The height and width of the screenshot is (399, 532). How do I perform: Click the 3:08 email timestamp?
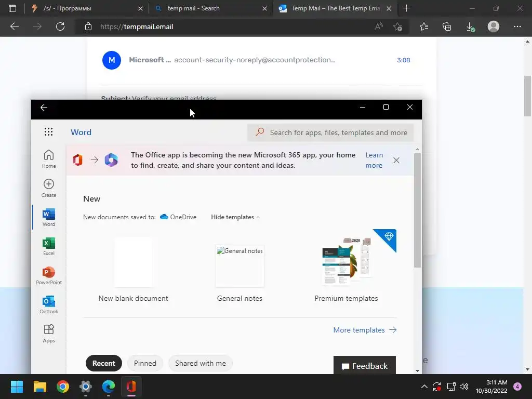coord(403,60)
